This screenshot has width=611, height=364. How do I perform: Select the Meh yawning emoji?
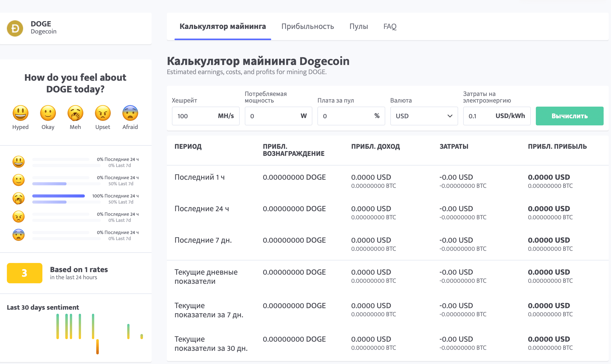click(75, 113)
